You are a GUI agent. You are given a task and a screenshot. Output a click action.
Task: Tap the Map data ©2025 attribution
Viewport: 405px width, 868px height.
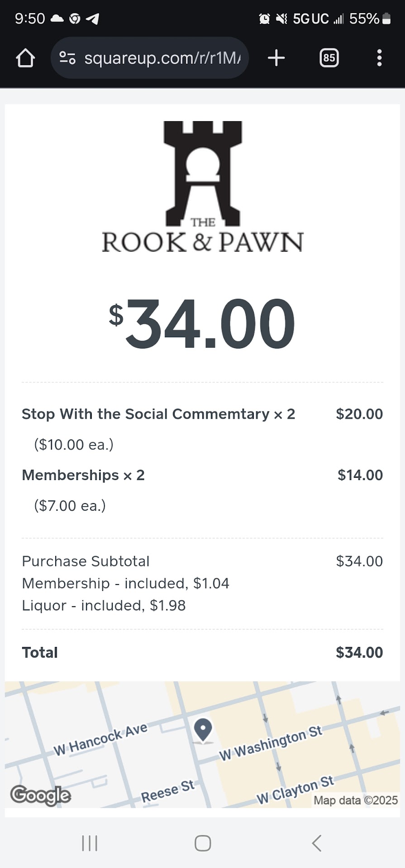[356, 800]
